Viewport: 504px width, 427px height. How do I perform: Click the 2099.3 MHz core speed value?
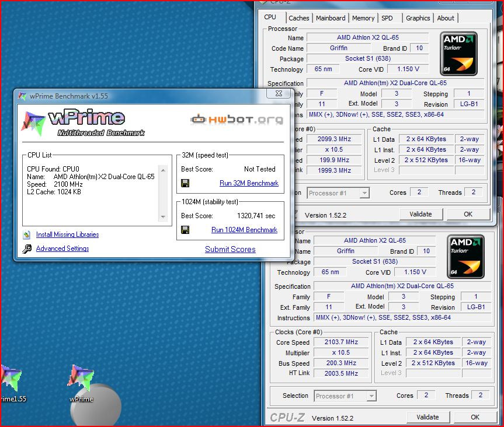[334, 139]
